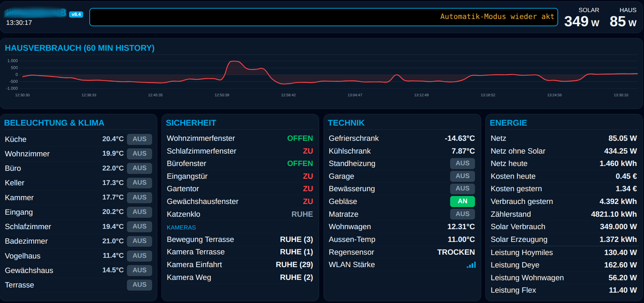Click the Gewächshaus temperature 14.5°C
644x303 pixels.
113,270
